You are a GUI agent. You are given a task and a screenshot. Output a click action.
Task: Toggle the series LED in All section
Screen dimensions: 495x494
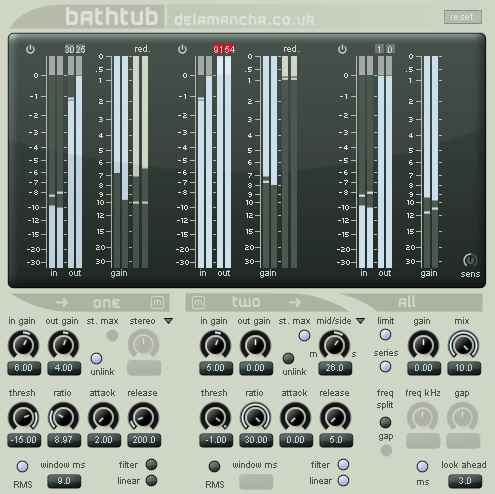(x=385, y=367)
